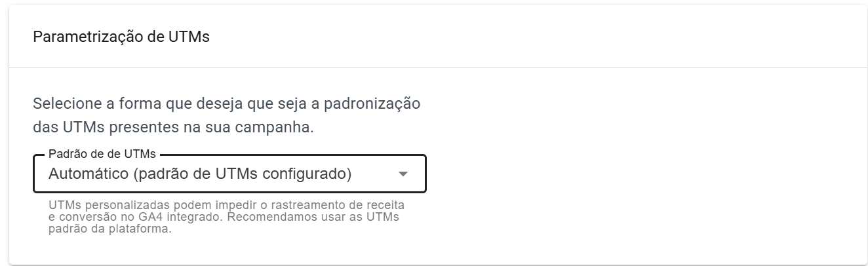
Task: Expand the UTM pattern combo box caret
Action: pyautogui.click(x=403, y=174)
